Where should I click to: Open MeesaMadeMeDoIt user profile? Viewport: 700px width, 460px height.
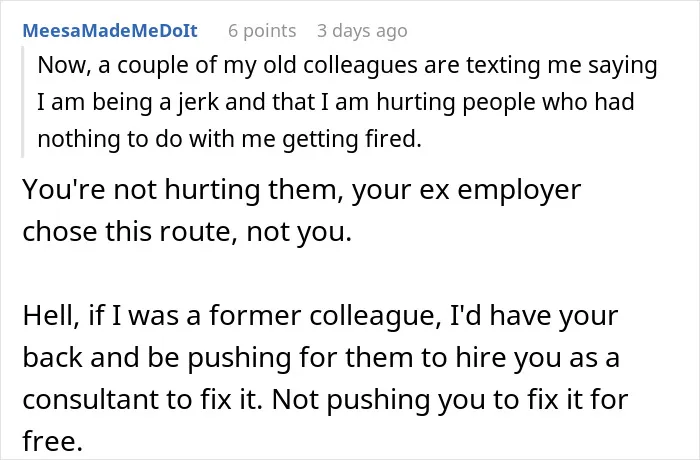click(x=110, y=30)
